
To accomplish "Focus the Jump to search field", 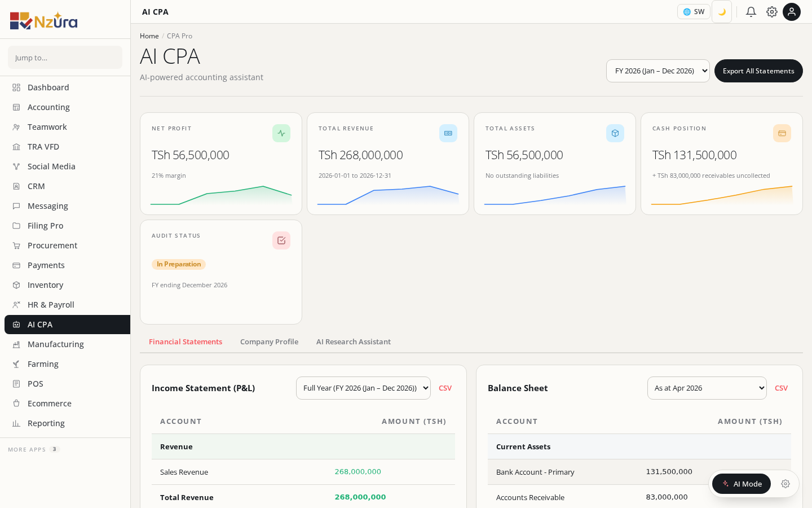I will (x=65, y=58).
